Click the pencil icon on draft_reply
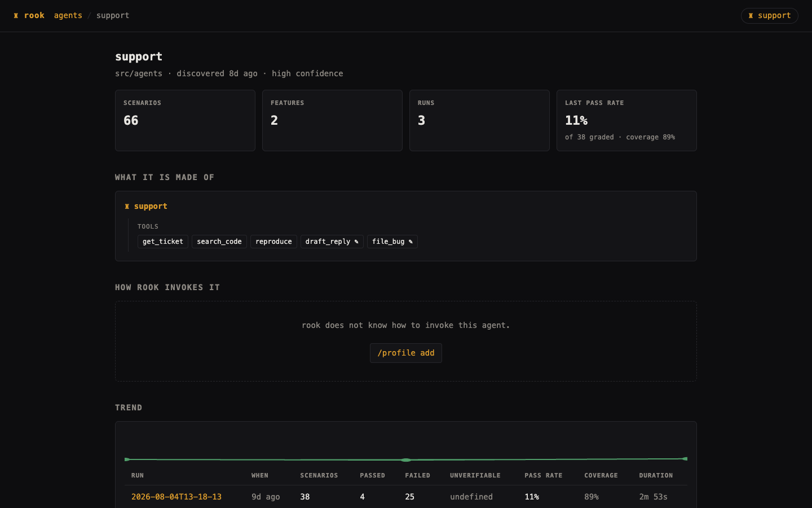Image resolution: width=812 pixels, height=508 pixels. coord(356,242)
